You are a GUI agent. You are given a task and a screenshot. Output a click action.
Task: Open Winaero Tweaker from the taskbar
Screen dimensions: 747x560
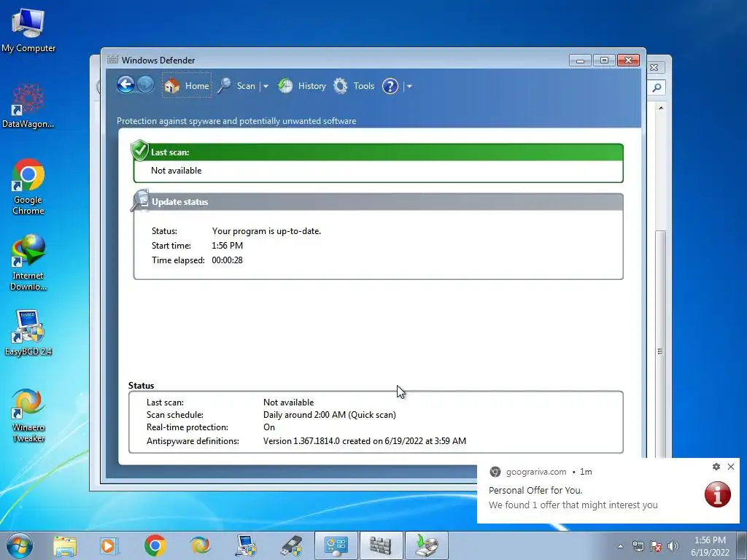point(200,545)
